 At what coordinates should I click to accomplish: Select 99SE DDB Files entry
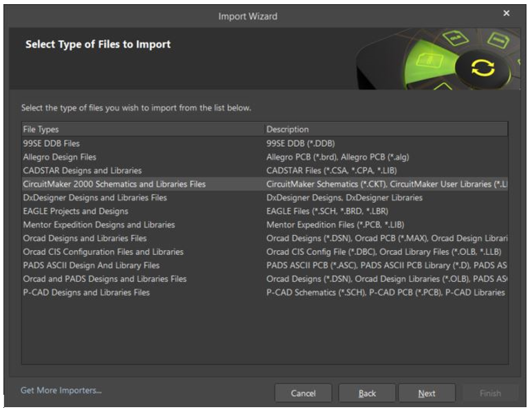(x=52, y=143)
